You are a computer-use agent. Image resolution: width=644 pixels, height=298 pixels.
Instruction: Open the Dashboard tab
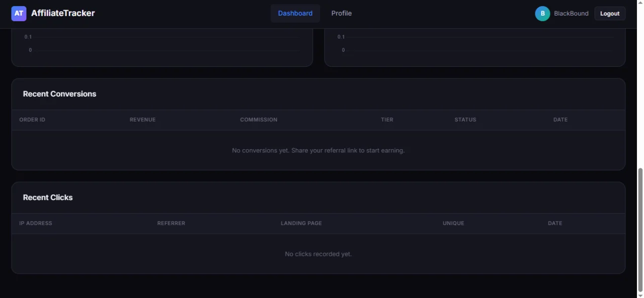[x=295, y=14]
